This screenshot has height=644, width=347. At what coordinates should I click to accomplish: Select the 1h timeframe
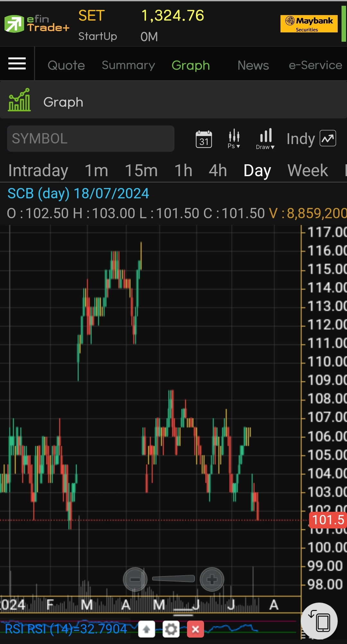point(183,170)
